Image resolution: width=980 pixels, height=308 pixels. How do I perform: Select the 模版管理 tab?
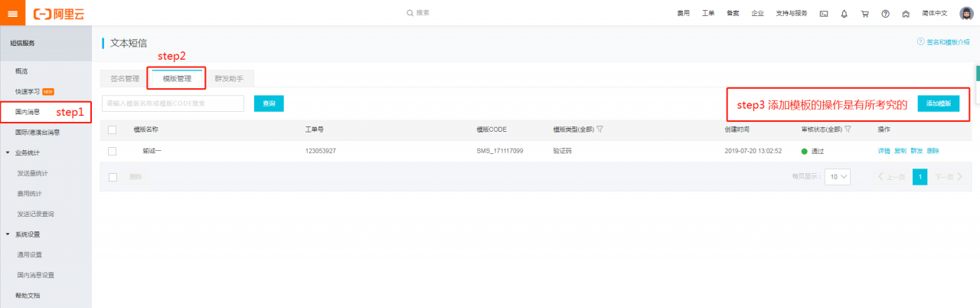177,78
